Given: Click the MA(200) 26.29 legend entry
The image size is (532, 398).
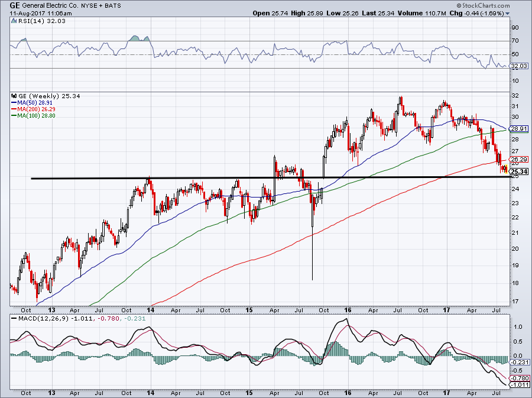Looking at the screenshot, I should click(33, 109).
